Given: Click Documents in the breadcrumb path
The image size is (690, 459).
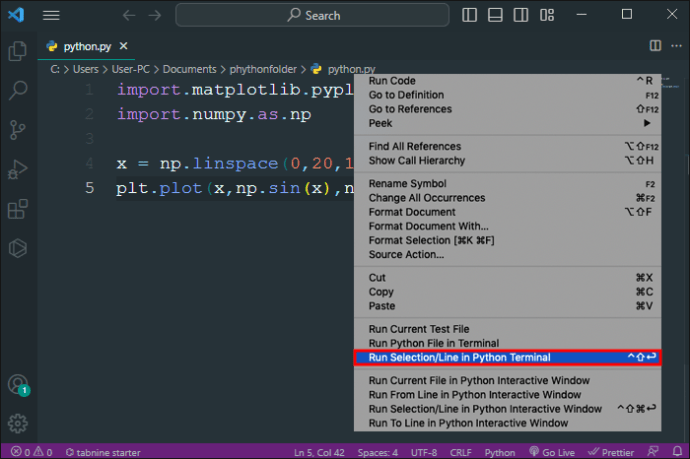Looking at the screenshot, I should pyautogui.click(x=190, y=70).
